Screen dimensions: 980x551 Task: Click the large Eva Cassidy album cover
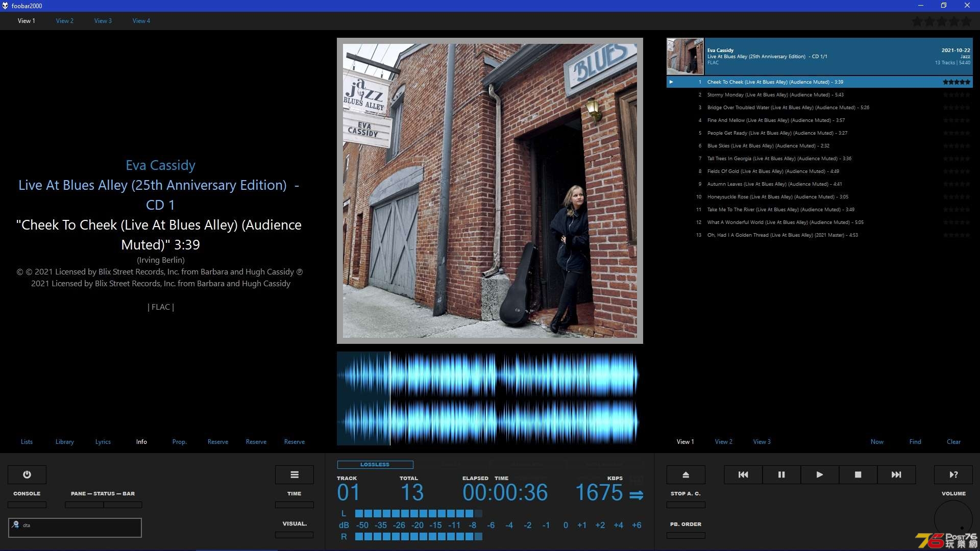point(490,190)
